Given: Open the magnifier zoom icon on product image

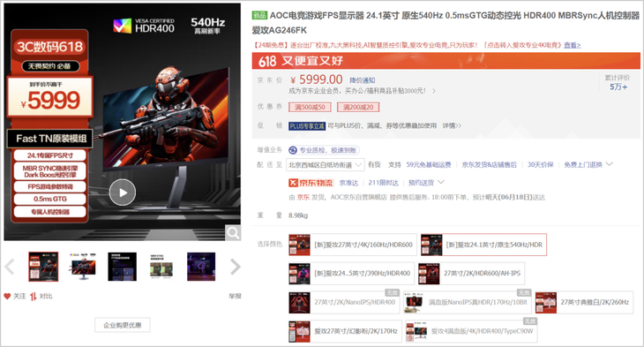Looking at the screenshot, I should point(233,233).
